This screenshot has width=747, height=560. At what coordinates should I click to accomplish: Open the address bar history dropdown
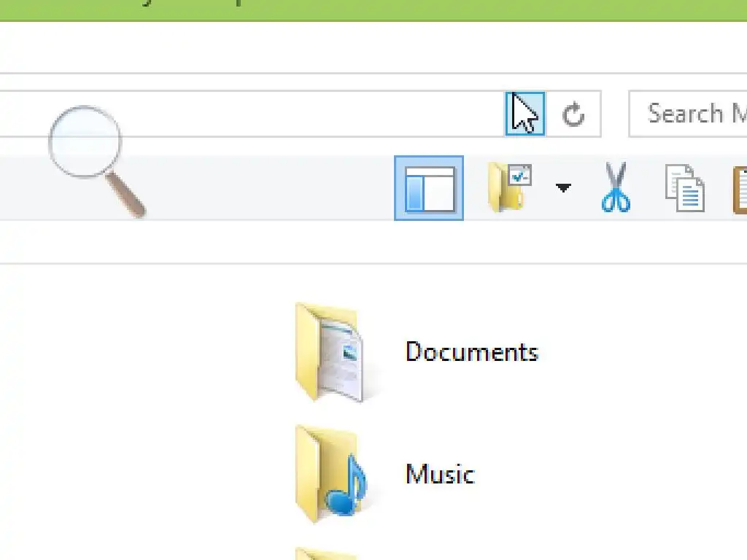pos(525,114)
